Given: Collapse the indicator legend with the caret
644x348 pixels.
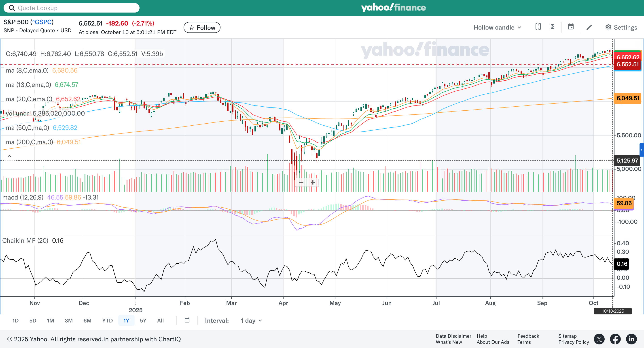Looking at the screenshot, I should click(9, 156).
